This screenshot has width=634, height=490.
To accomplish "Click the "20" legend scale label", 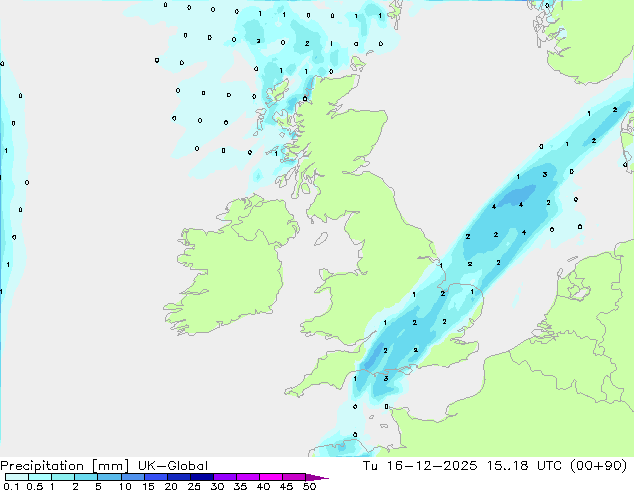I will tap(171, 486).
